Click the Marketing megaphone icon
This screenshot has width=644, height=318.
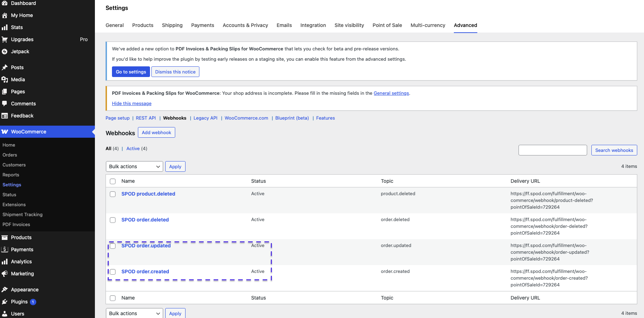pyautogui.click(x=5, y=274)
